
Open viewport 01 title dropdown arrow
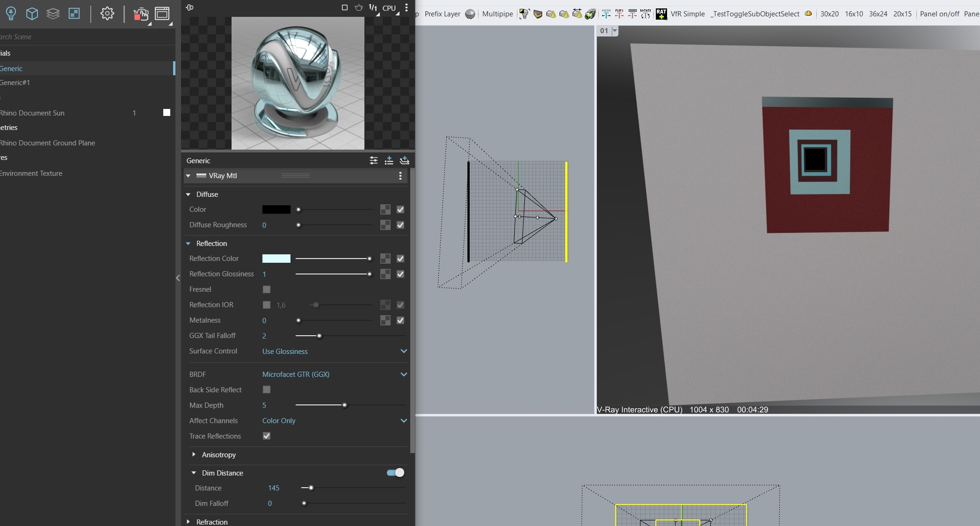click(x=615, y=31)
